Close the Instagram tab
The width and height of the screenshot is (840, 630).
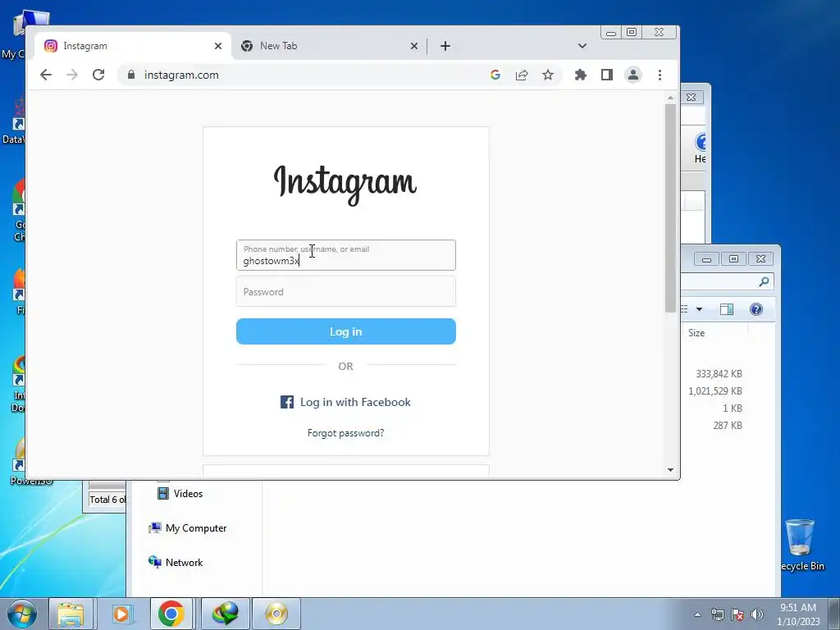218,46
